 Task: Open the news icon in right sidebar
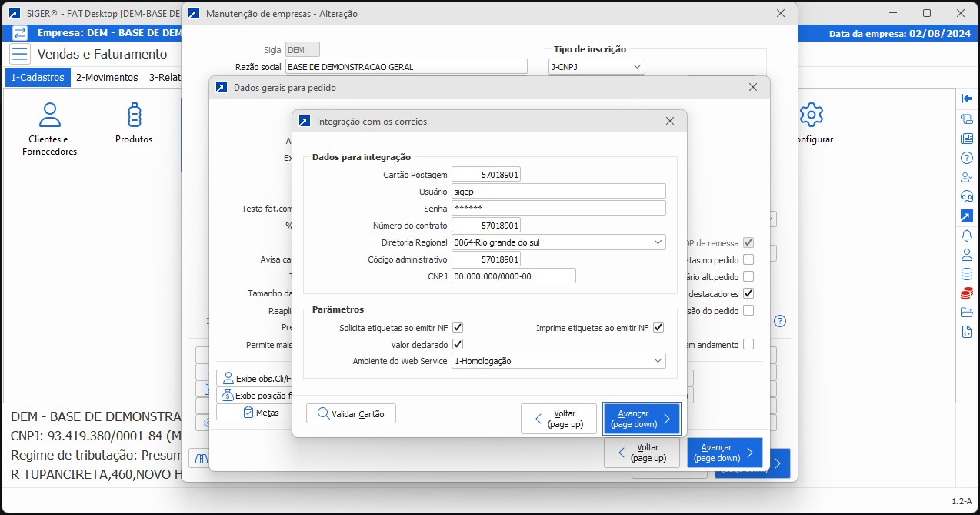(967, 139)
